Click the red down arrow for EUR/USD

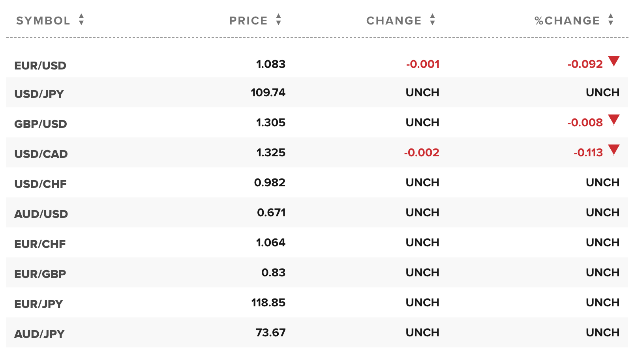pos(614,61)
